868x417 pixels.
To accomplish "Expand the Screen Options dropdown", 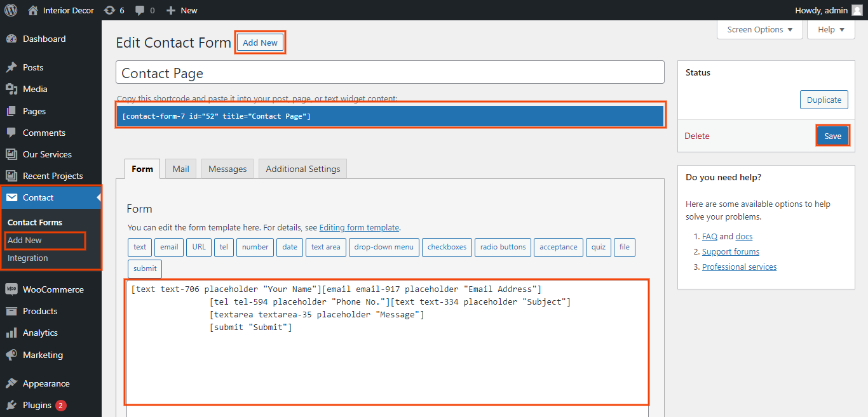I will (x=760, y=30).
